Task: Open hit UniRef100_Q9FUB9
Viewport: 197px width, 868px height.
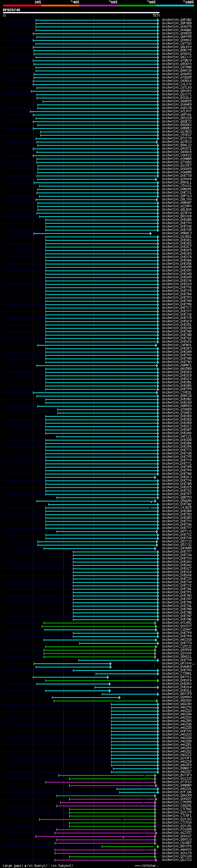Action: click(x=176, y=23)
